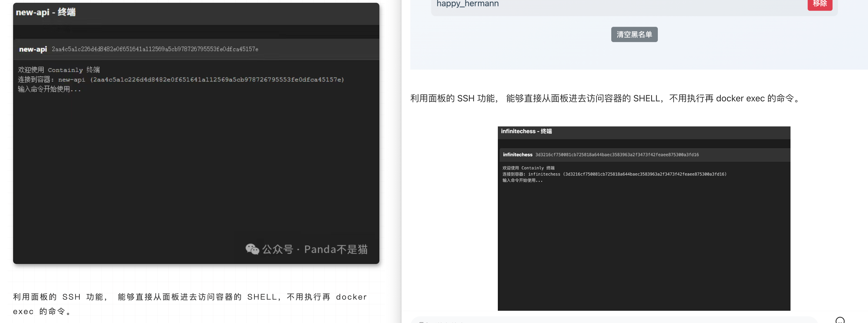
Task: Click the infinitechess container ID hash in the header
Action: (617, 155)
